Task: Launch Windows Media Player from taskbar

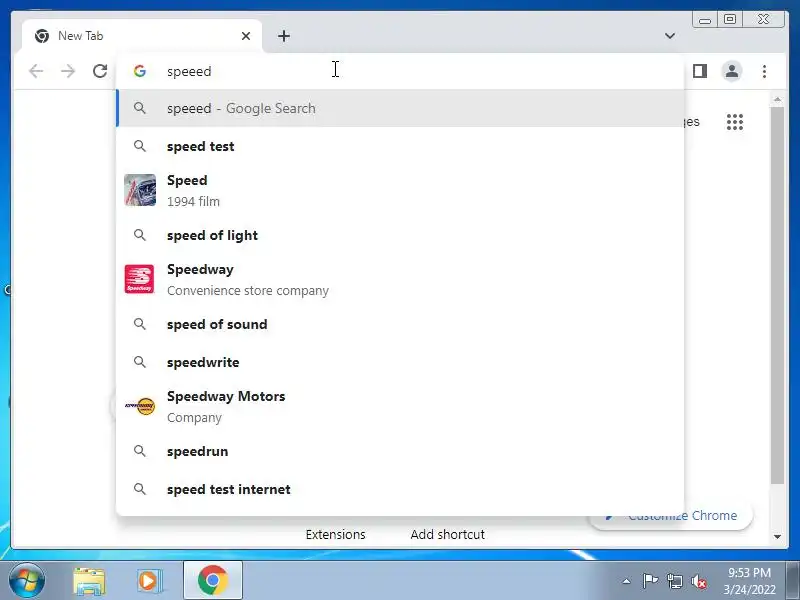Action: pos(149,581)
